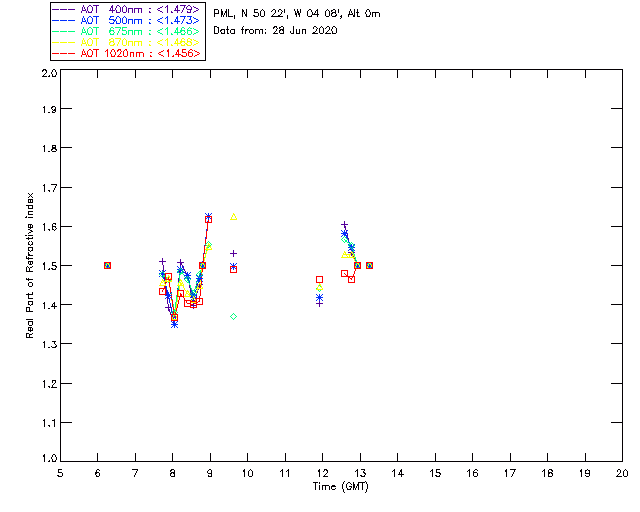Click the y-axis tick label 1.3

click(x=49, y=344)
